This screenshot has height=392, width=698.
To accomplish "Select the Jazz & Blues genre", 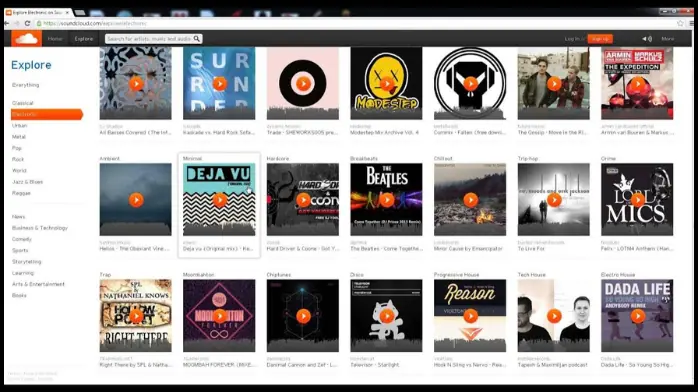I will (x=27, y=182).
